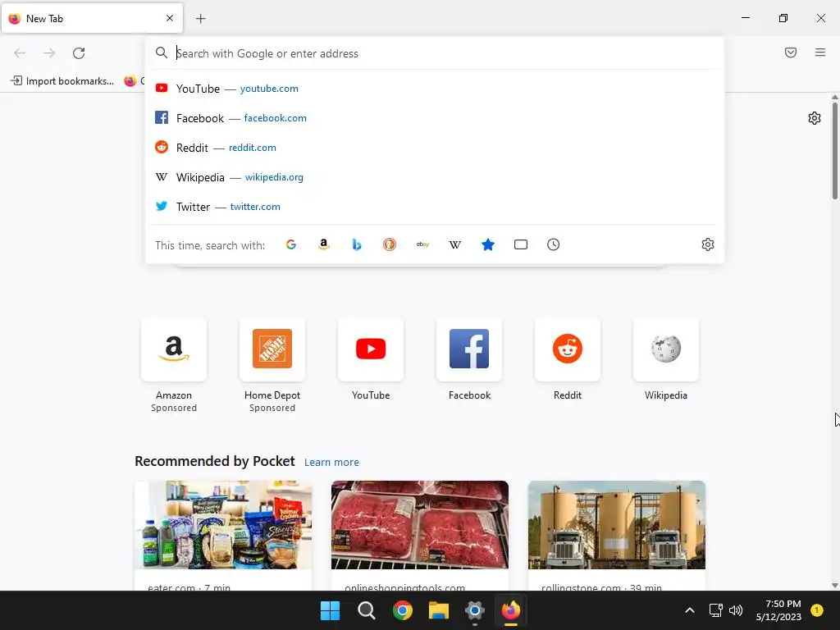Open the notification badge in taskbar

pyautogui.click(x=817, y=609)
